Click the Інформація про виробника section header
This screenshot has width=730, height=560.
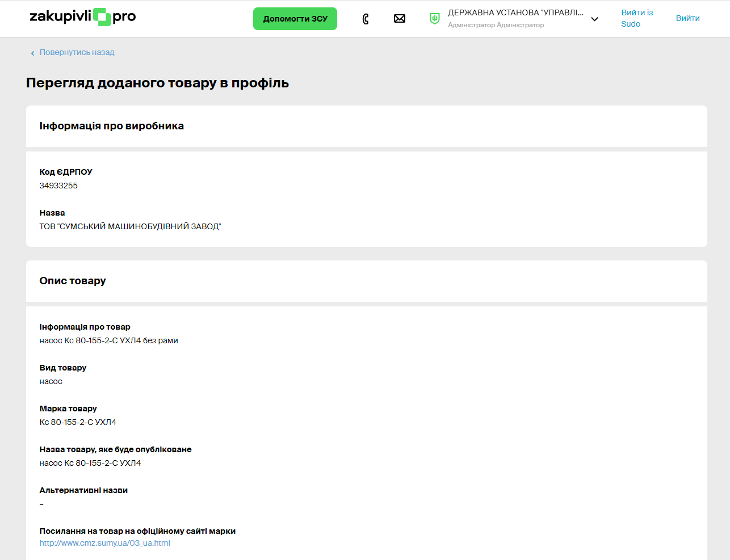[111, 126]
